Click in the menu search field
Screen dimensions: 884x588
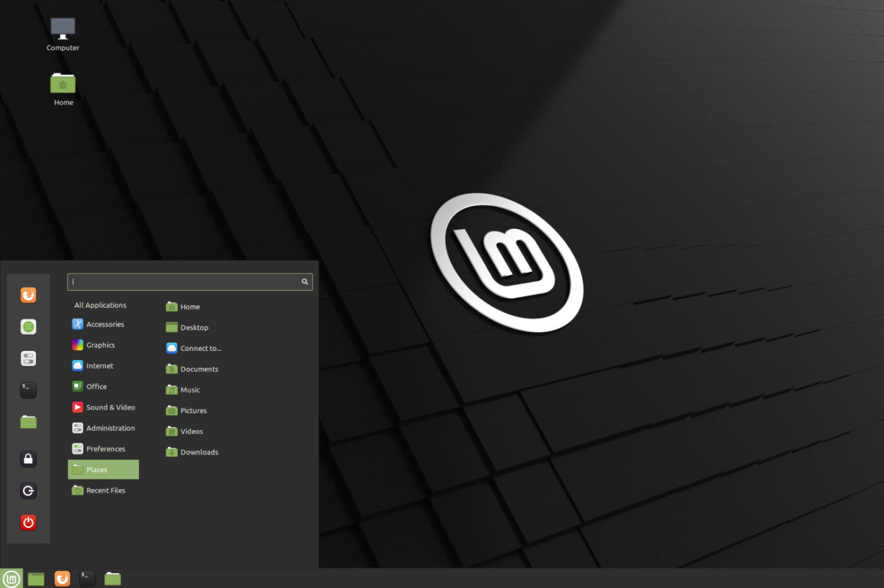coord(189,282)
